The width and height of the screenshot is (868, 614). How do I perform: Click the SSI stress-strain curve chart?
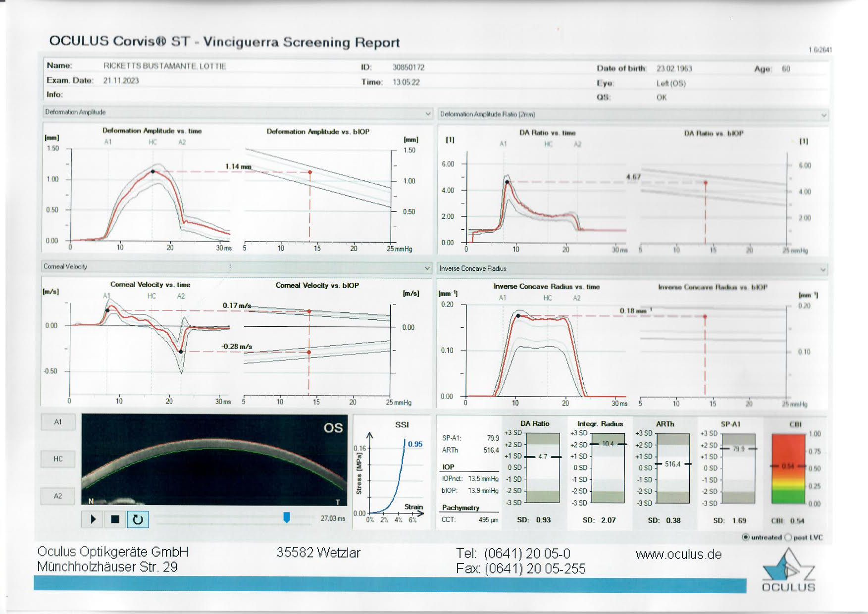coord(391,472)
